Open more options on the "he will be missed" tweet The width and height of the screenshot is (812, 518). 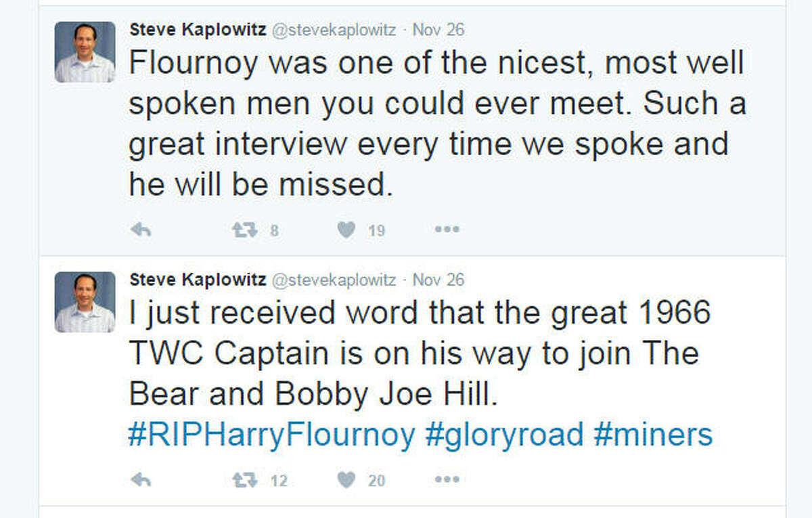(447, 230)
